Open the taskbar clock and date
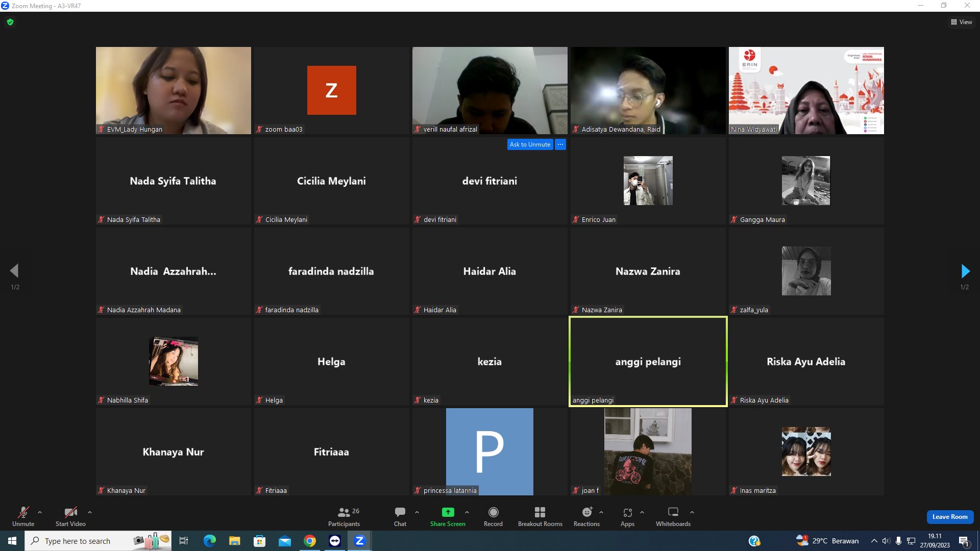The image size is (980, 551). point(935,541)
